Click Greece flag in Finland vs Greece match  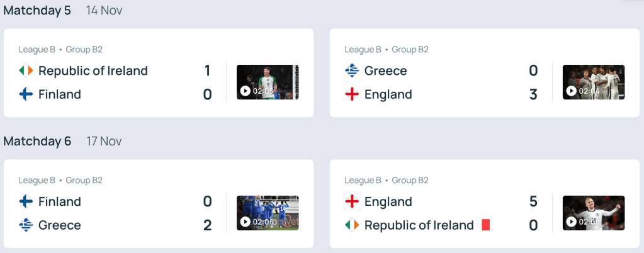[26, 225]
